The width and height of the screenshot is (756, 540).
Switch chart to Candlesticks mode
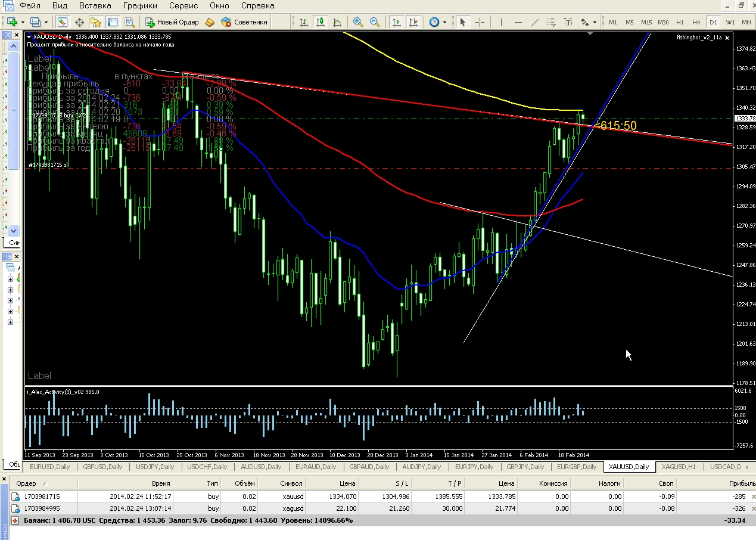pyautogui.click(x=321, y=22)
